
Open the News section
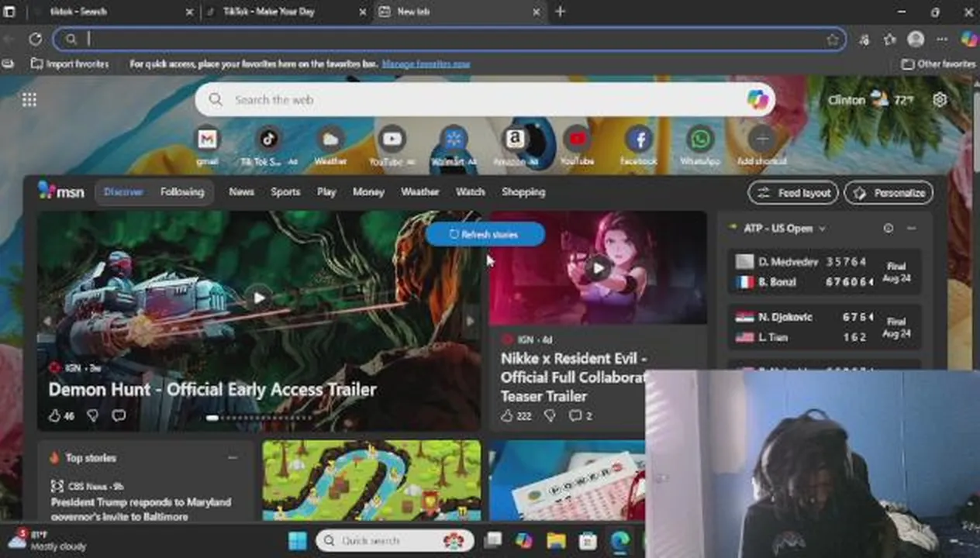[x=241, y=192]
